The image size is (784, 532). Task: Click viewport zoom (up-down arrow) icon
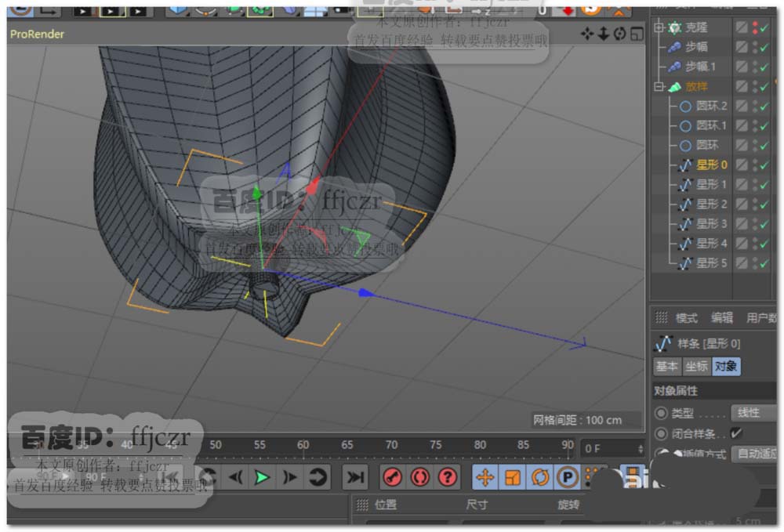[604, 34]
